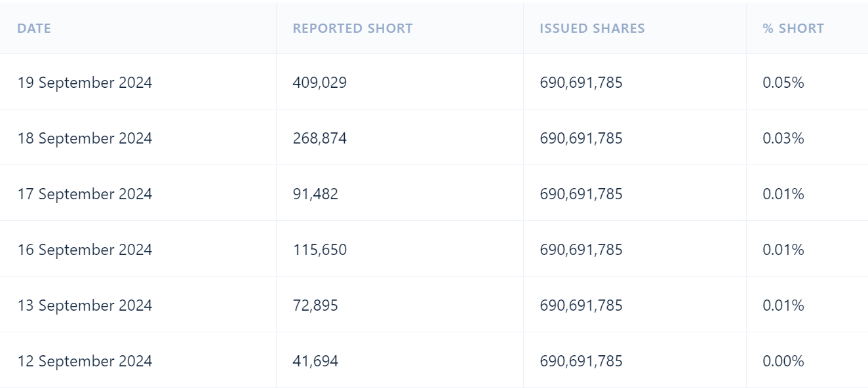Click reported short value 91,482
The image size is (868, 388).
tap(315, 194)
